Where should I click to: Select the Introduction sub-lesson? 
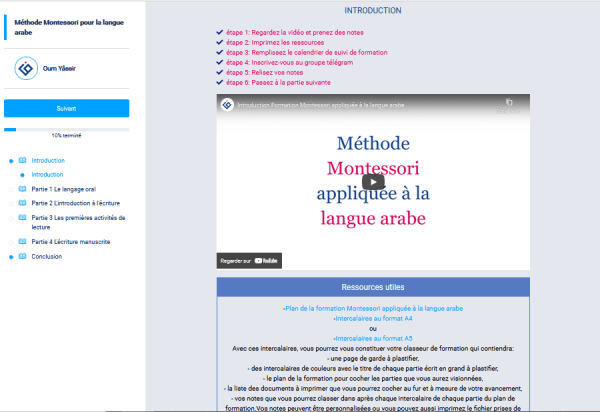click(x=47, y=174)
